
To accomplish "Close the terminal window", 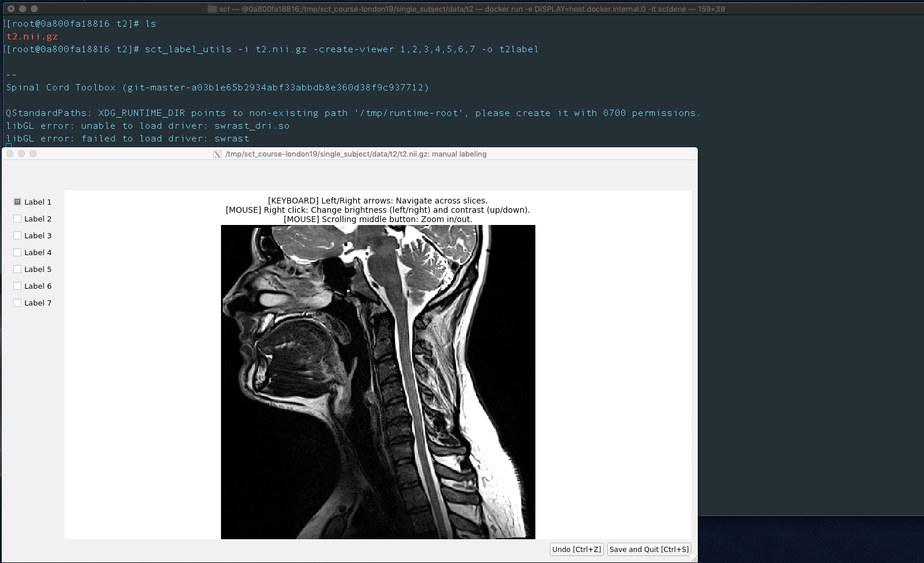I will (11, 9).
